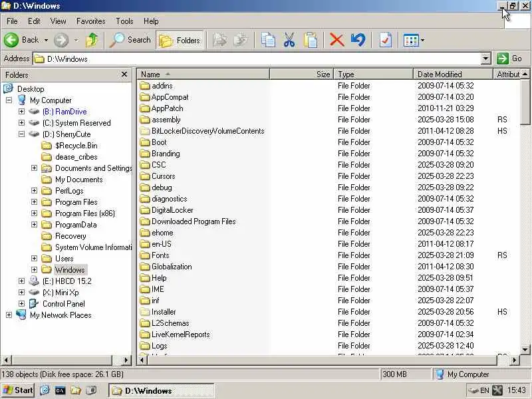The width and height of the screenshot is (532, 399).
Task: Cut selection with scissors icon
Action: coord(289,40)
